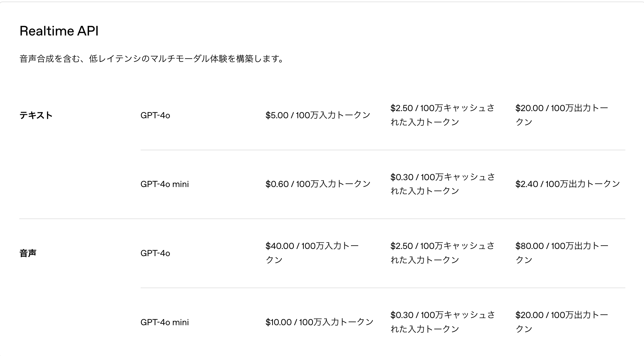Click audio GPT-4o cached input price $2.50
The width and height of the screenshot is (644, 356).
pos(442,253)
